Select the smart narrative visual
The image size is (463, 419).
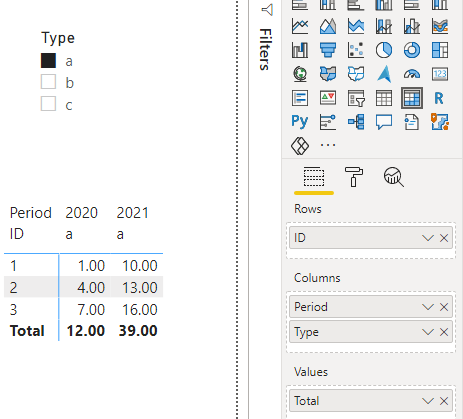click(412, 122)
